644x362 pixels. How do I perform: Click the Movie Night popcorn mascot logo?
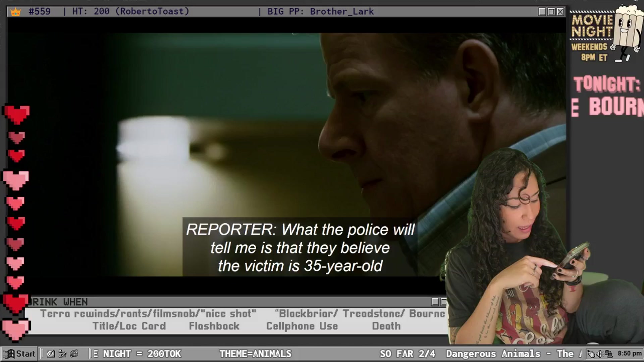[627, 34]
